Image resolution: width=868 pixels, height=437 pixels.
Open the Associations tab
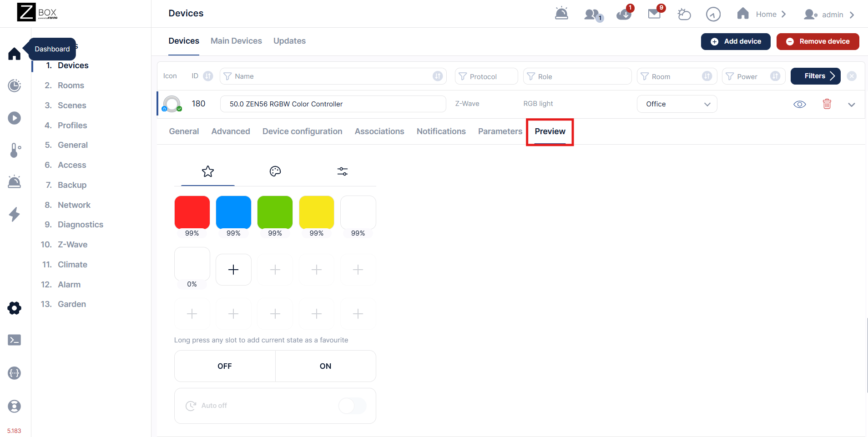(x=379, y=131)
